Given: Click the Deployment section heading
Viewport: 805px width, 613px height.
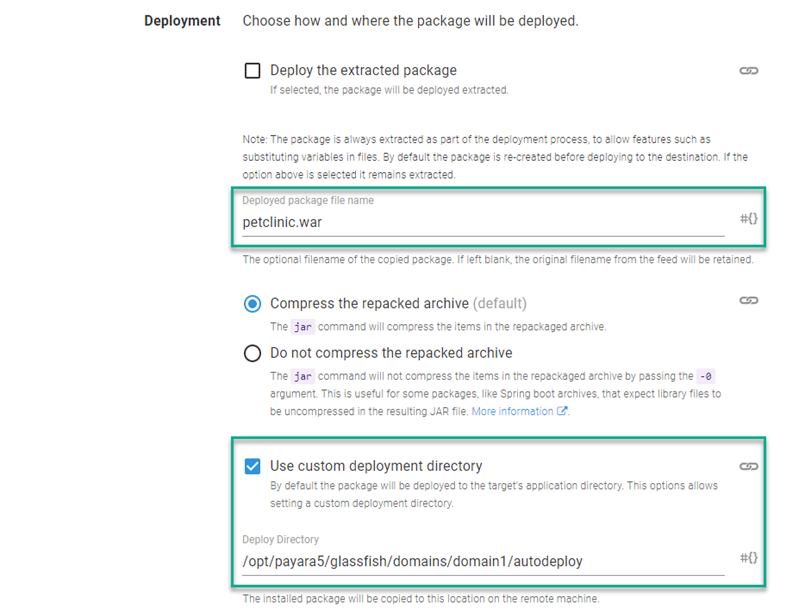Looking at the screenshot, I should 182,20.
